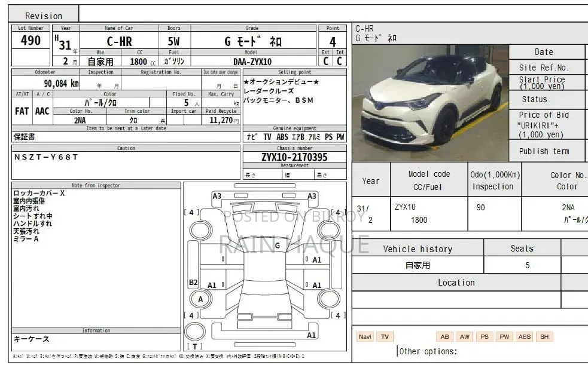Click the Year column header in summary
The width and height of the screenshot is (588, 374).
(x=370, y=181)
